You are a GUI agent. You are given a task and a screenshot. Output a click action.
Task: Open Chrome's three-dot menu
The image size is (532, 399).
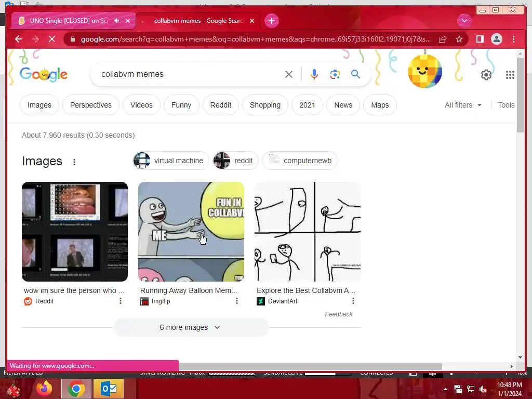pyautogui.click(x=513, y=39)
